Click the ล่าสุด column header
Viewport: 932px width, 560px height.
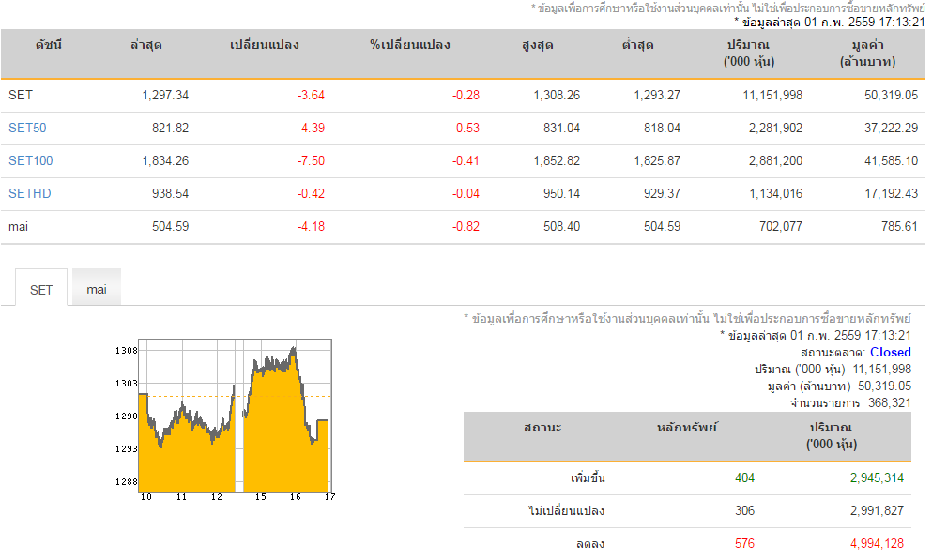(146, 45)
